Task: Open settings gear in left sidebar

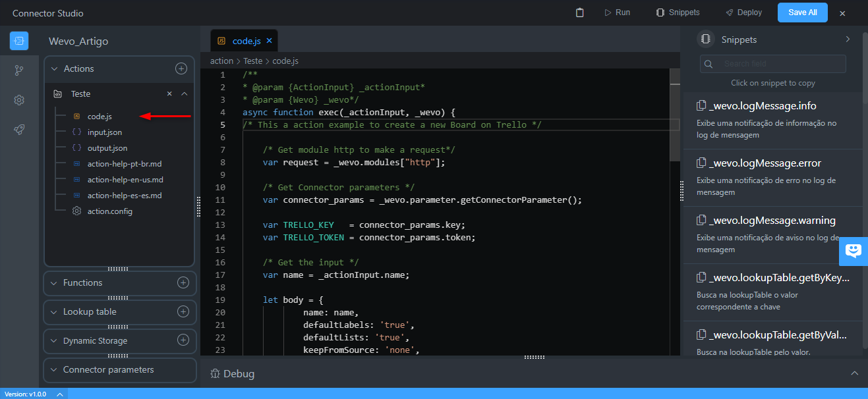Action: pos(19,100)
